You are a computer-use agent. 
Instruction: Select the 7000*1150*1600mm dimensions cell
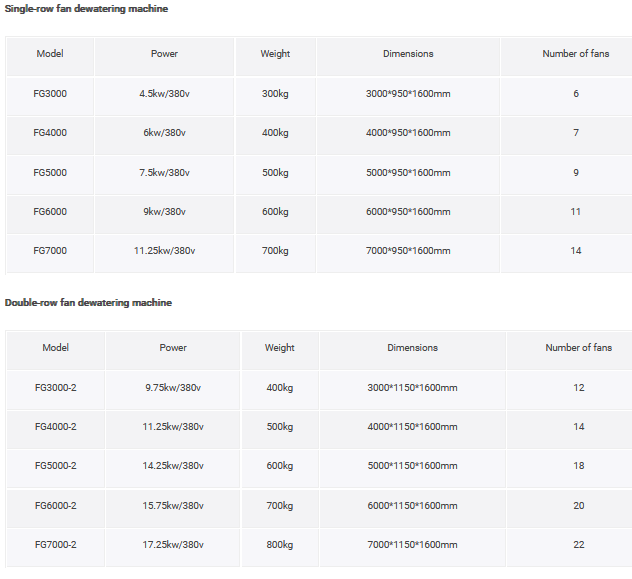[412, 545]
